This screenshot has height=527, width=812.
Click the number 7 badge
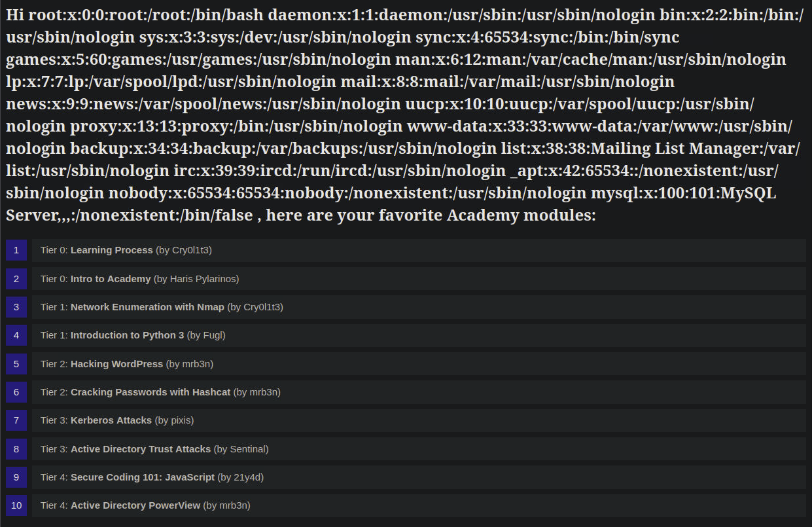[x=16, y=420]
